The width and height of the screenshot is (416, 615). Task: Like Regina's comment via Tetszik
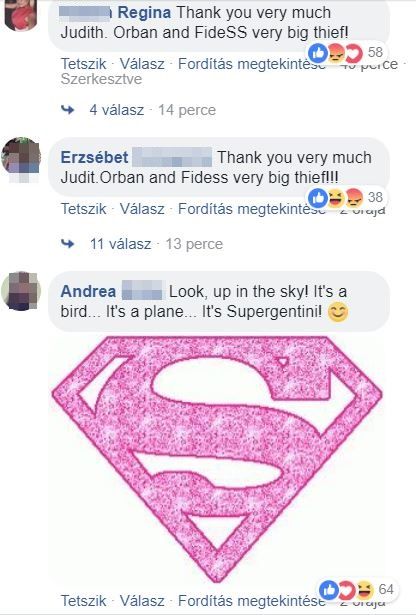[84, 64]
